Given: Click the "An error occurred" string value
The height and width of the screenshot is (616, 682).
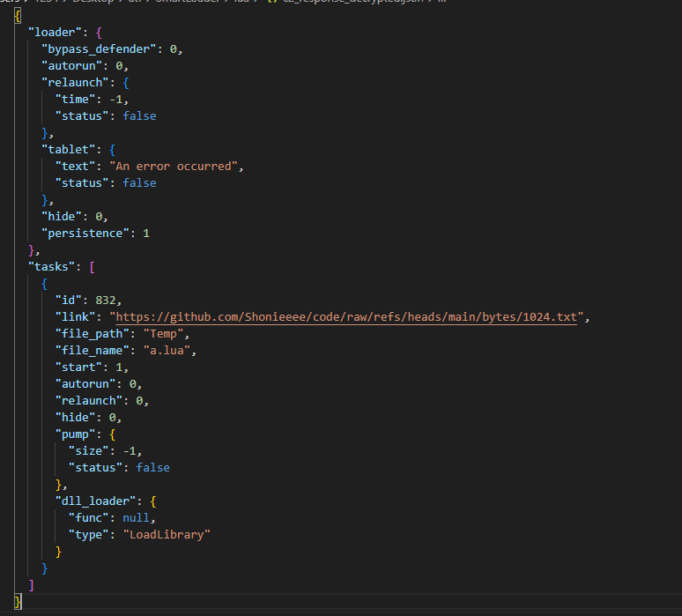Looking at the screenshot, I should pyautogui.click(x=173, y=167).
